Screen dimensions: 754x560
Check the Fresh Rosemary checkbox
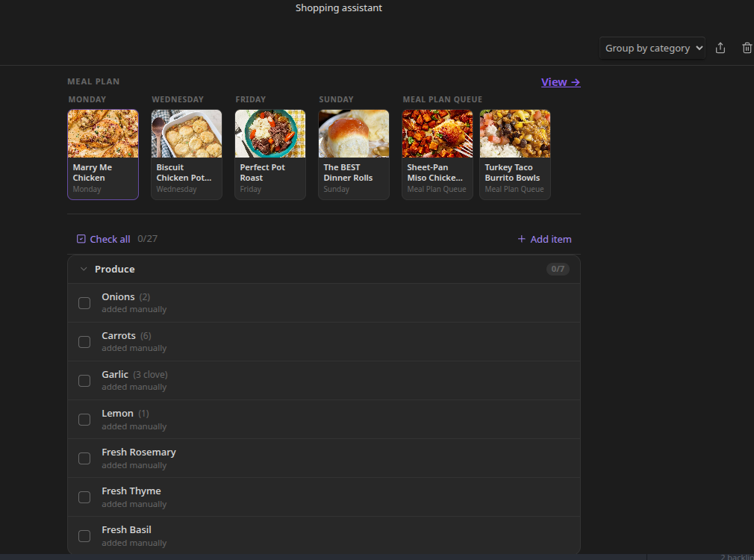coord(84,458)
